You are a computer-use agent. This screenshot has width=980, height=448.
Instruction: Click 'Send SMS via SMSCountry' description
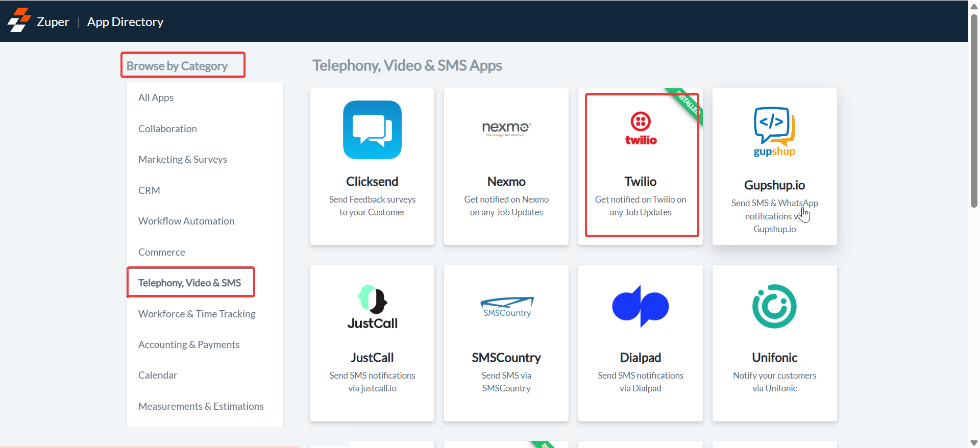pyautogui.click(x=506, y=382)
